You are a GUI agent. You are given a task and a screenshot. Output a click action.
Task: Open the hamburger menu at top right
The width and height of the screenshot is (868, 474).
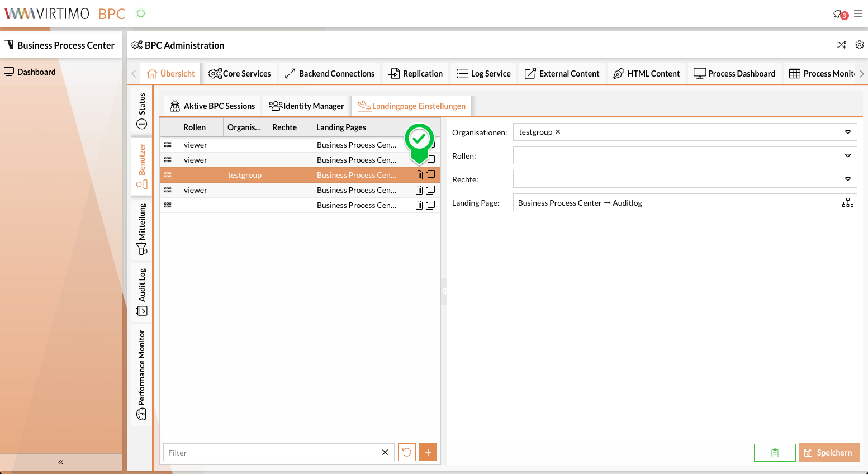coord(858,13)
